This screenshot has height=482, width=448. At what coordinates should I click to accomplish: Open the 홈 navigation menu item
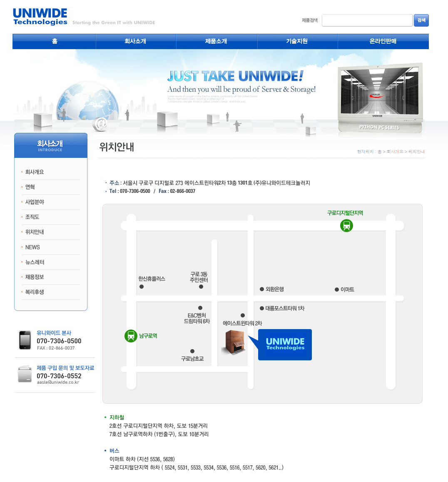(x=55, y=41)
